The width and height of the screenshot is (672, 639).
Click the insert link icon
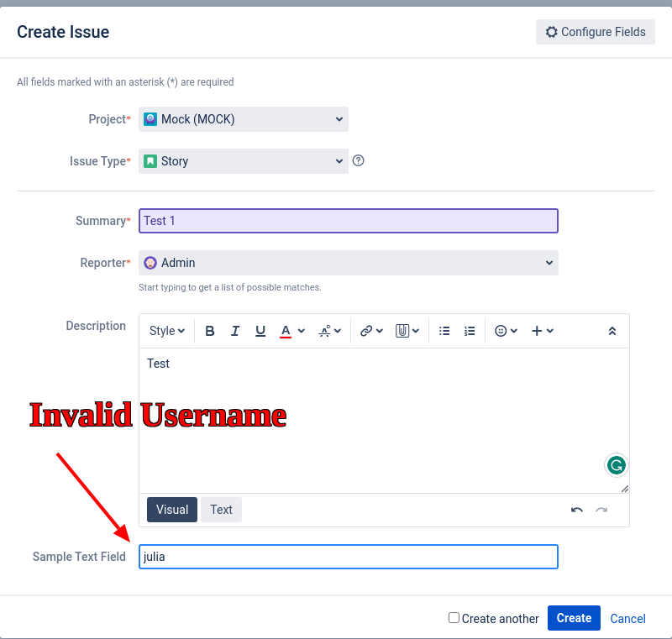coord(366,331)
